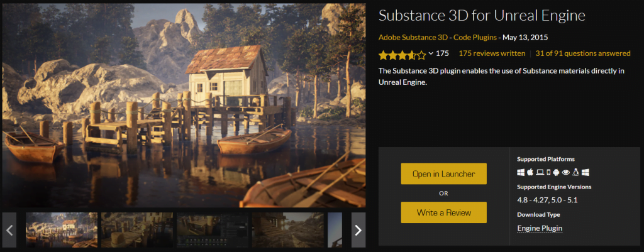Click the Open in Launcher button

pyautogui.click(x=443, y=173)
